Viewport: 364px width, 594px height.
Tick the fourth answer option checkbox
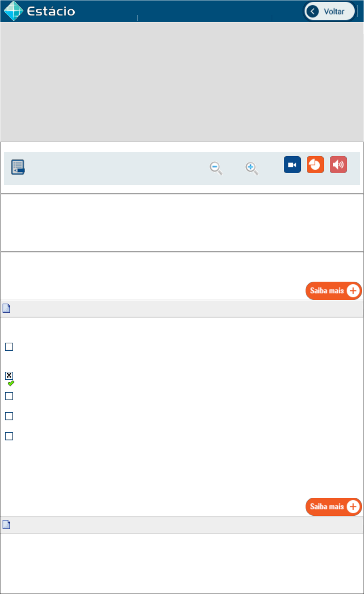tap(9, 416)
